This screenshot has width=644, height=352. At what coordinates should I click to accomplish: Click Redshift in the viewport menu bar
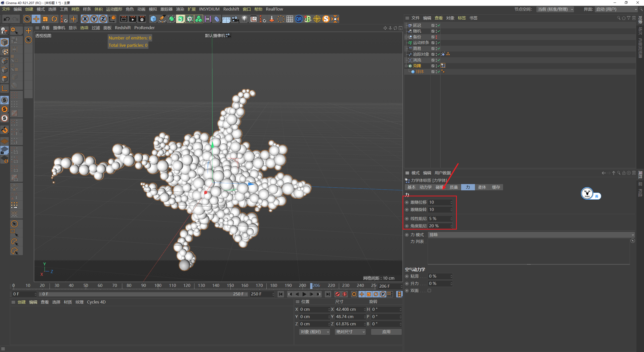coord(123,28)
